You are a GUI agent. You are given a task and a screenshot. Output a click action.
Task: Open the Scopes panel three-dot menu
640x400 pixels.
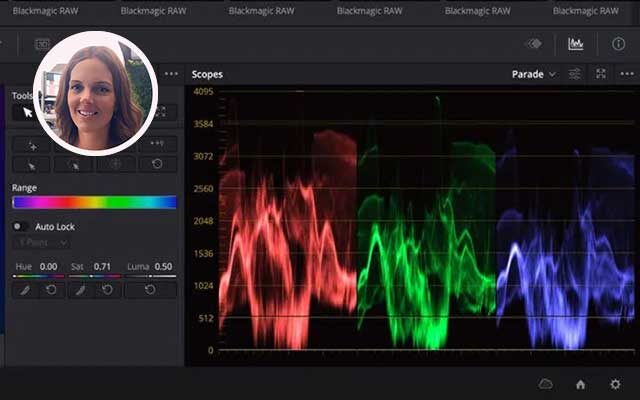coord(627,74)
